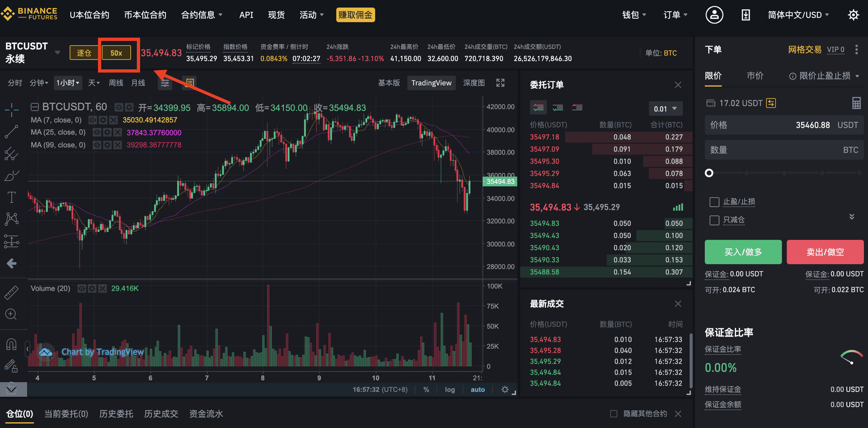868x428 pixels.
Task: Open the more options menu beside VIP 0
Action: pyautogui.click(x=857, y=50)
